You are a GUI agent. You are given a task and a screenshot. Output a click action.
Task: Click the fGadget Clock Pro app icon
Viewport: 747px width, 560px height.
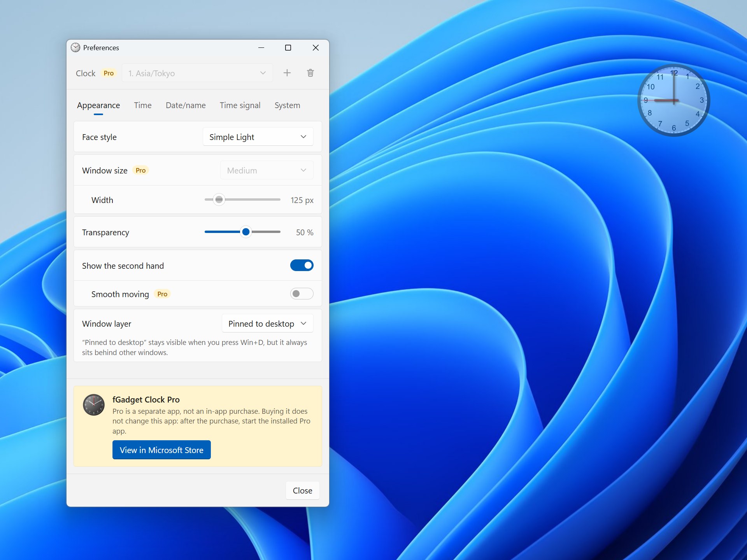pos(94,404)
